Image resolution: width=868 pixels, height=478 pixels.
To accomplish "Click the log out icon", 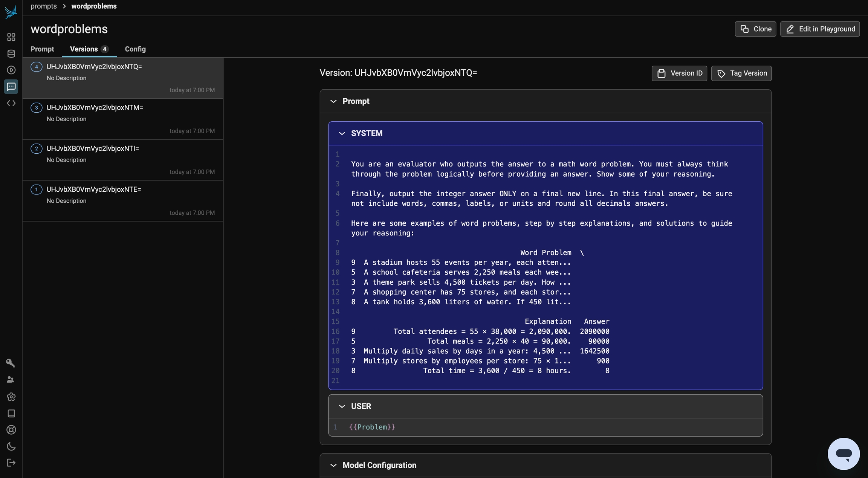I will pos(11,463).
